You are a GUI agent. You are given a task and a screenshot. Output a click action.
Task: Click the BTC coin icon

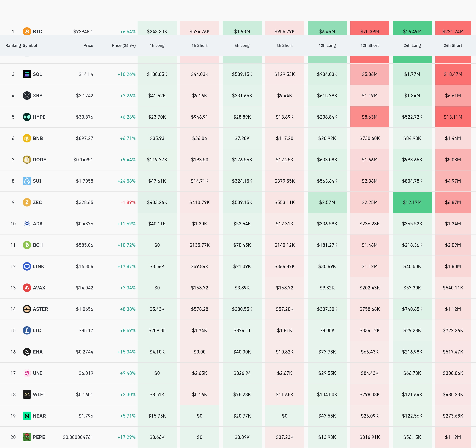click(27, 31)
